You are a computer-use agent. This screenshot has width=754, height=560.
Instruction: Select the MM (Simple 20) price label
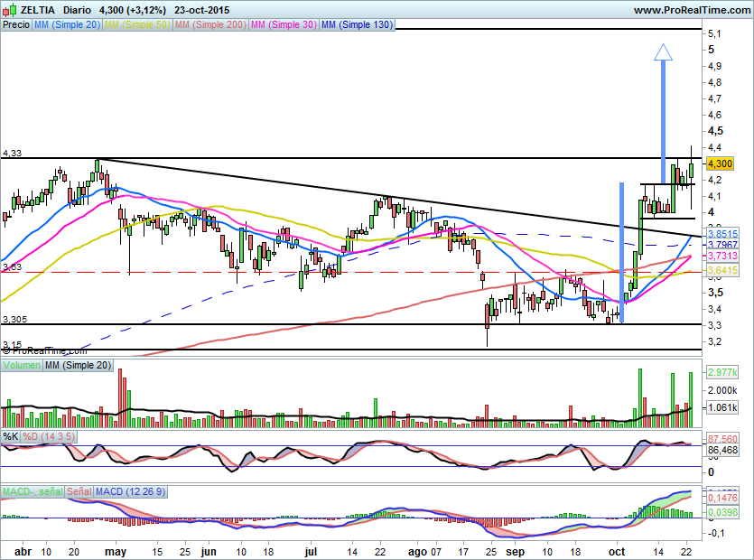(68, 24)
